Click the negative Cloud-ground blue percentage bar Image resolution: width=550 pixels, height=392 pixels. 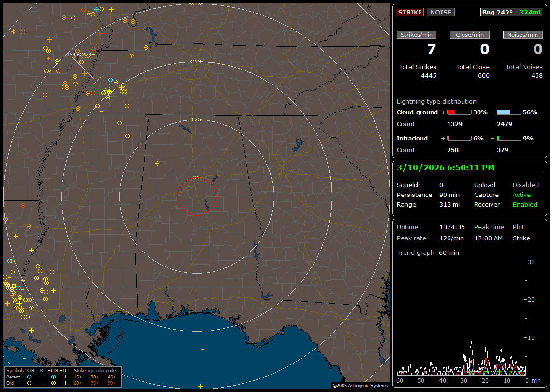509,112
